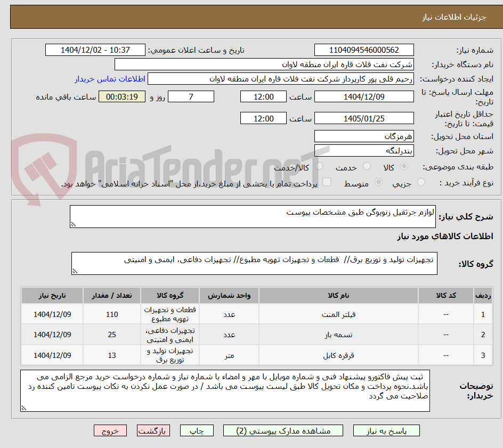The image size is (503, 448).
Task: Click the response deadline date 1404/12/09 field
Action: click(x=364, y=96)
